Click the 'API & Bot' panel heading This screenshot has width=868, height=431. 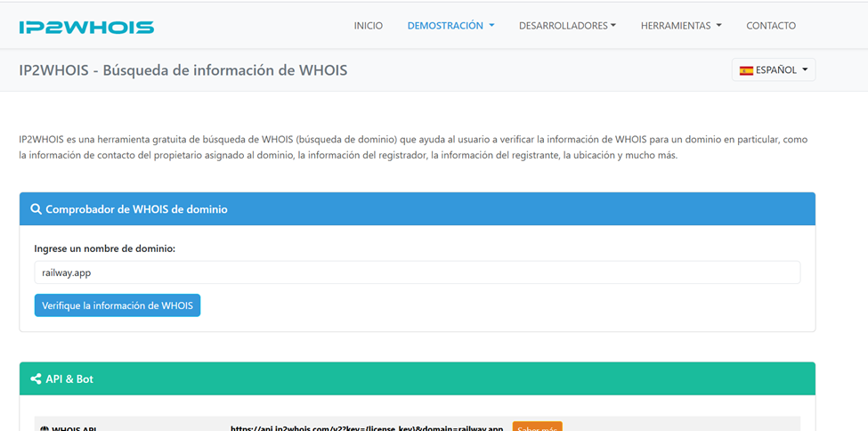pyautogui.click(x=69, y=379)
